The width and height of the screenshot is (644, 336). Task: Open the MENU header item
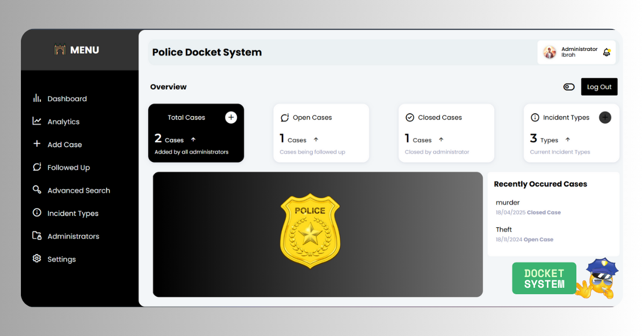tap(77, 49)
